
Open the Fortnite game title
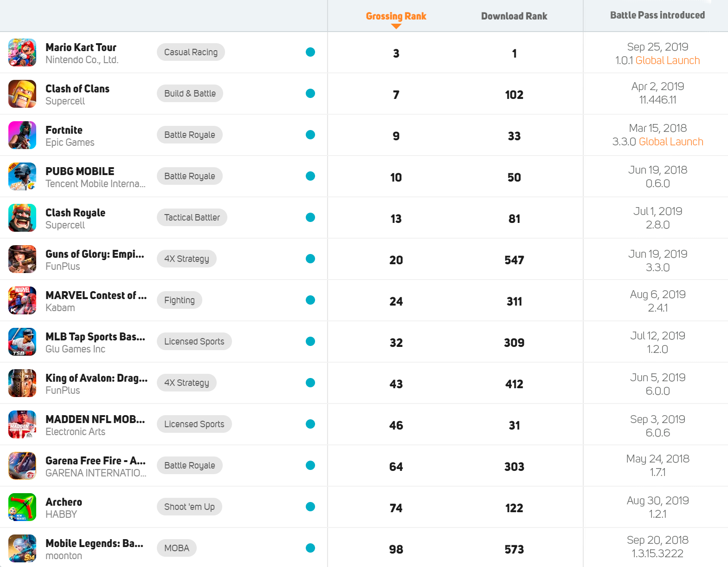pyautogui.click(x=64, y=130)
